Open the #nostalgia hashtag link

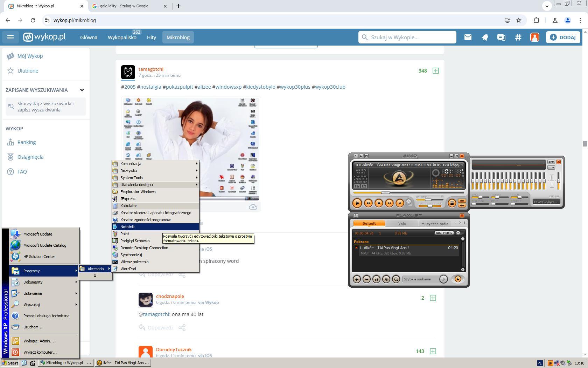coord(149,87)
